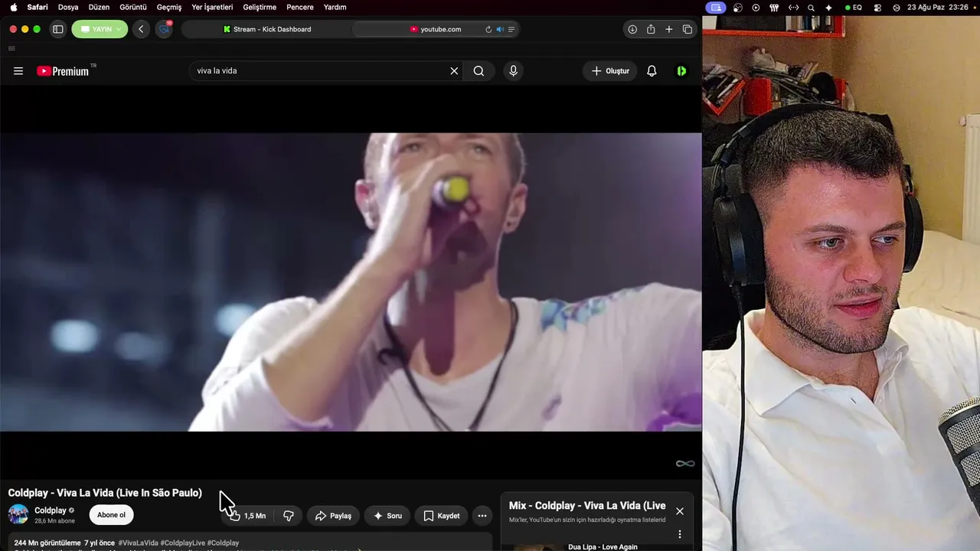Dislike the video
Viewport: 980px width, 551px height.
coord(289,516)
